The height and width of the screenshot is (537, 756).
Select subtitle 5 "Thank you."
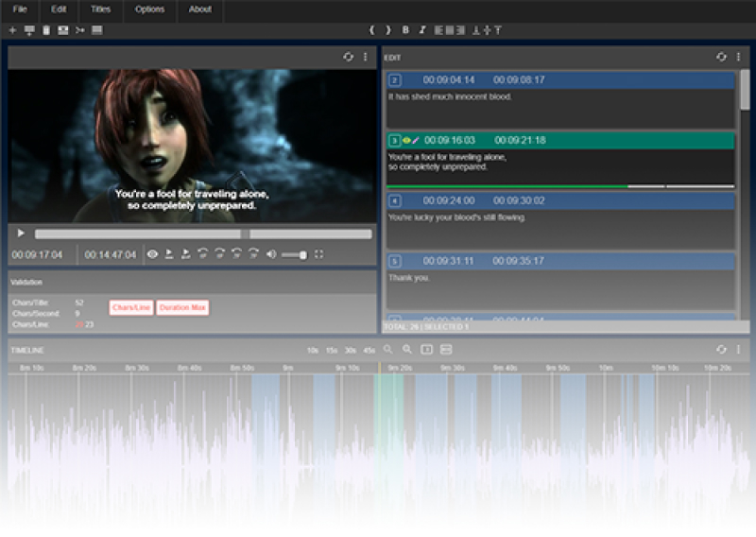point(560,281)
